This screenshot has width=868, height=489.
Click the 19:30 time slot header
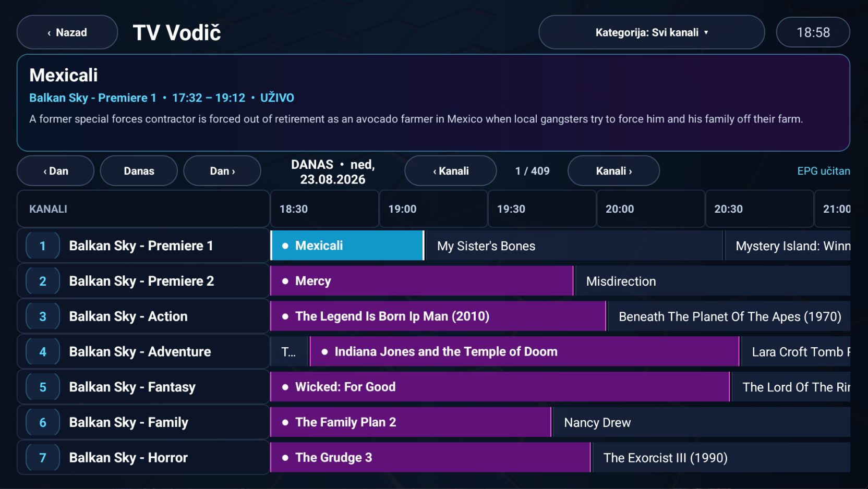[542, 209]
